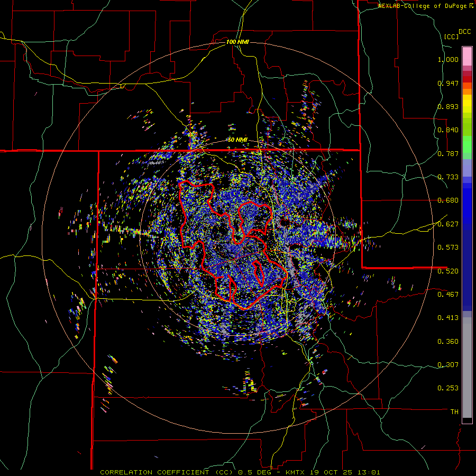Select the 0.893 scale value
476x476 pixels.
pos(448,106)
